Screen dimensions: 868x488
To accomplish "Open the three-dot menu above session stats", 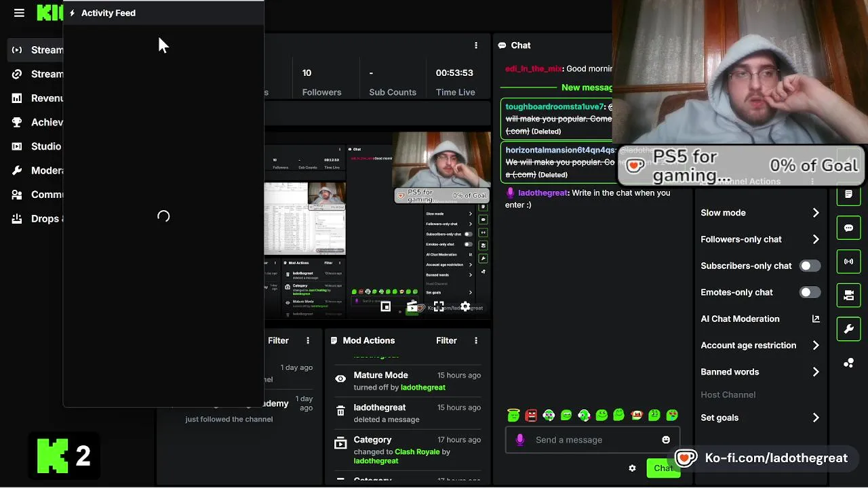I will (476, 45).
